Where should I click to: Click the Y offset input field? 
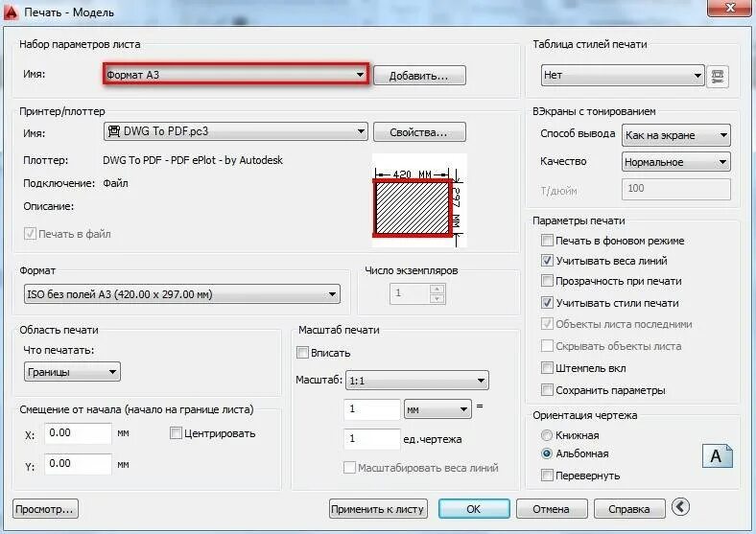pyautogui.click(x=78, y=464)
